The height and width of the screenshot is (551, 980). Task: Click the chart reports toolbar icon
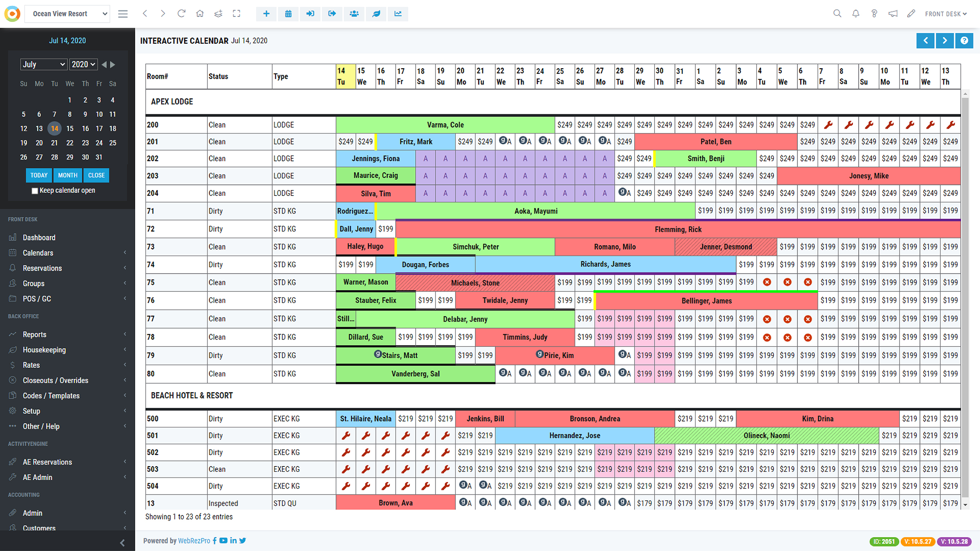(398, 14)
